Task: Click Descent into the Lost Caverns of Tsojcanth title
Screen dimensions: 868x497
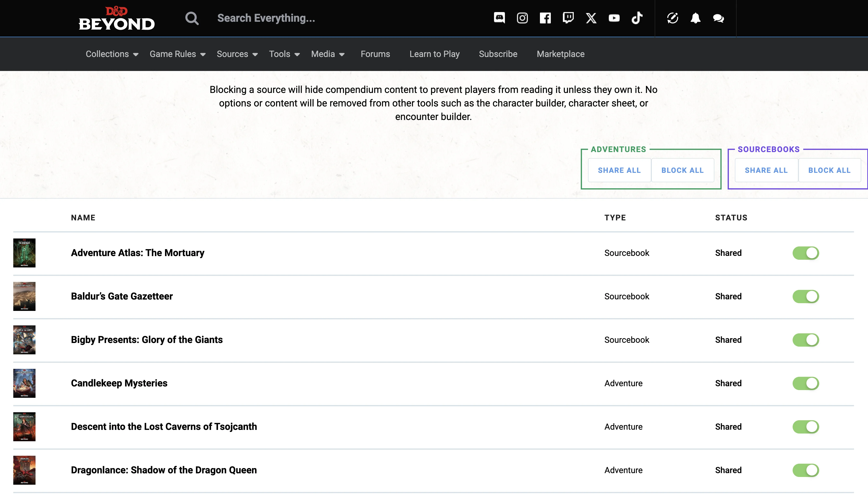Action: click(164, 427)
